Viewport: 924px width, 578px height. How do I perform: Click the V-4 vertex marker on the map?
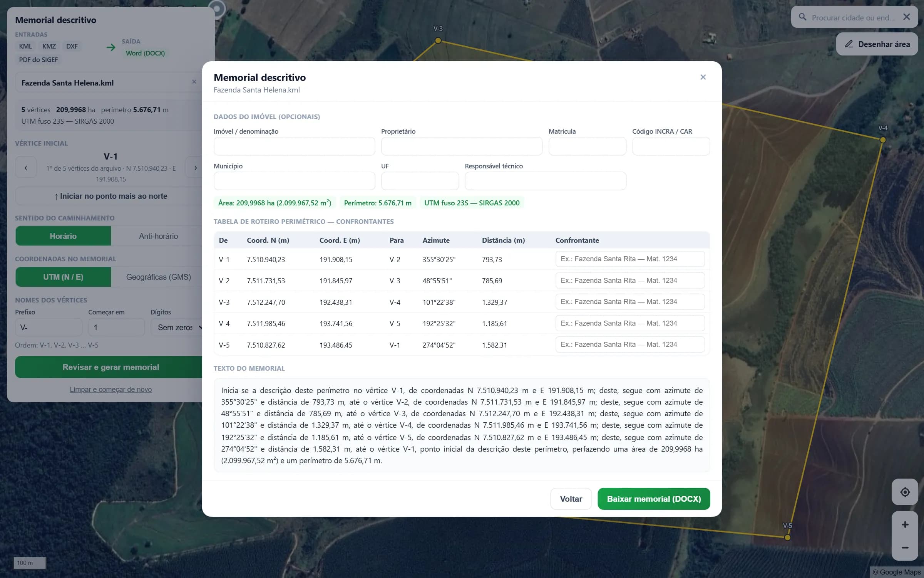[x=883, y=140]
